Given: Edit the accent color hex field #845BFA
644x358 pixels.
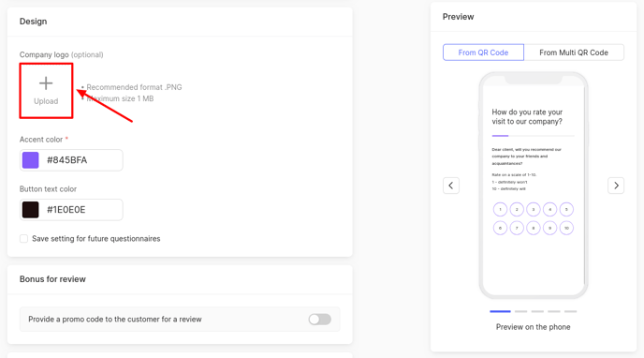Looking at the screenshot, I should point(71,160).
